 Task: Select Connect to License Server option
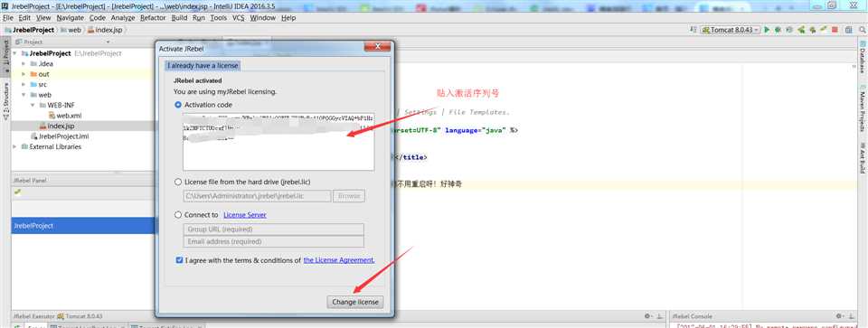[x=178, y=215]
